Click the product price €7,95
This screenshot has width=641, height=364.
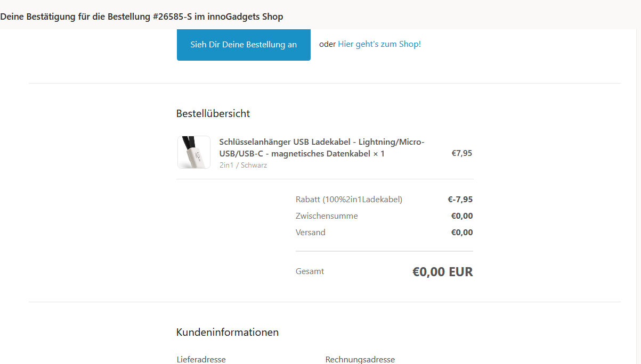tap(461, 153)
